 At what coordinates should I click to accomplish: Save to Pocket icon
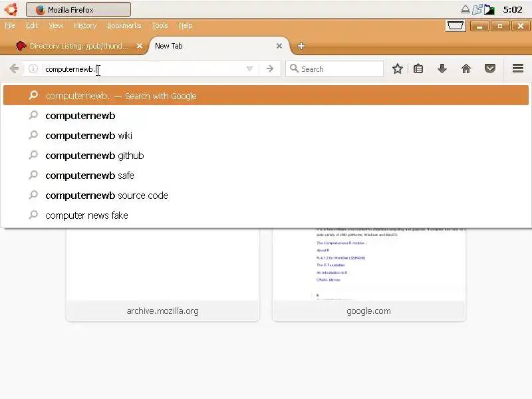coord(489,69)
